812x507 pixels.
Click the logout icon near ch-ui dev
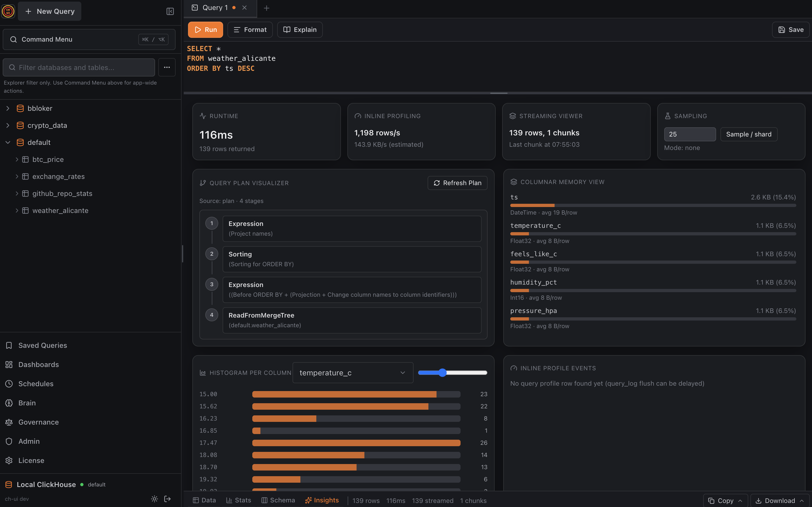point(167,499)
